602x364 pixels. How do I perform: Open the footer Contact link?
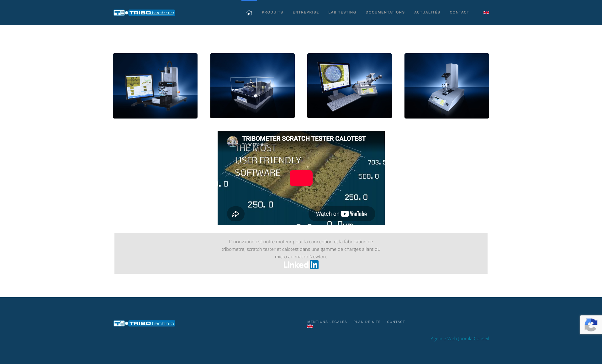click(x=396, y=322)
